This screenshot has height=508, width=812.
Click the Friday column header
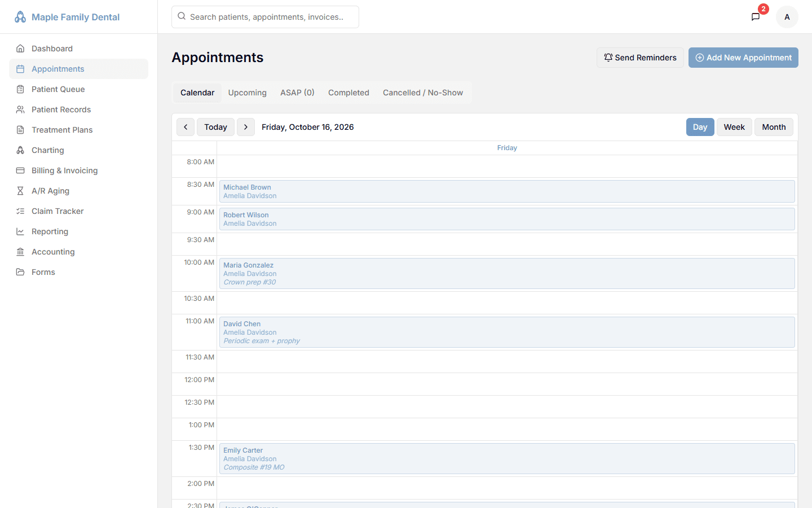tap(507, 148)
